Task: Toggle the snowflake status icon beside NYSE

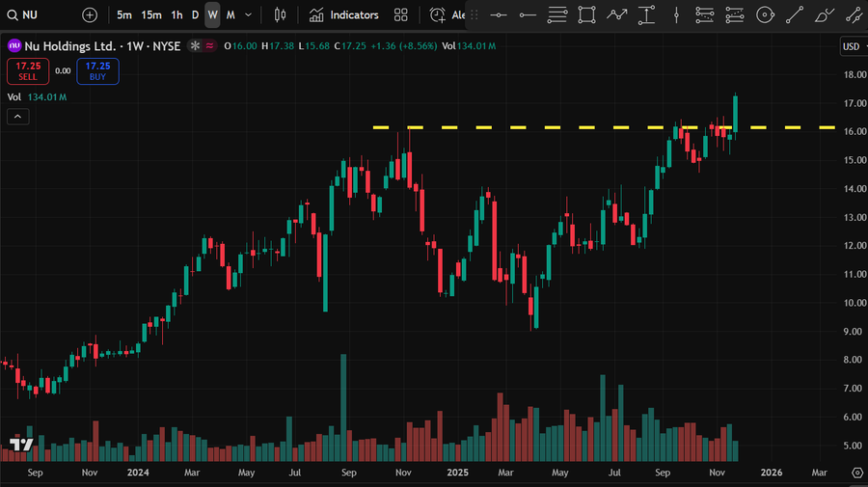Action: point(195,46)
